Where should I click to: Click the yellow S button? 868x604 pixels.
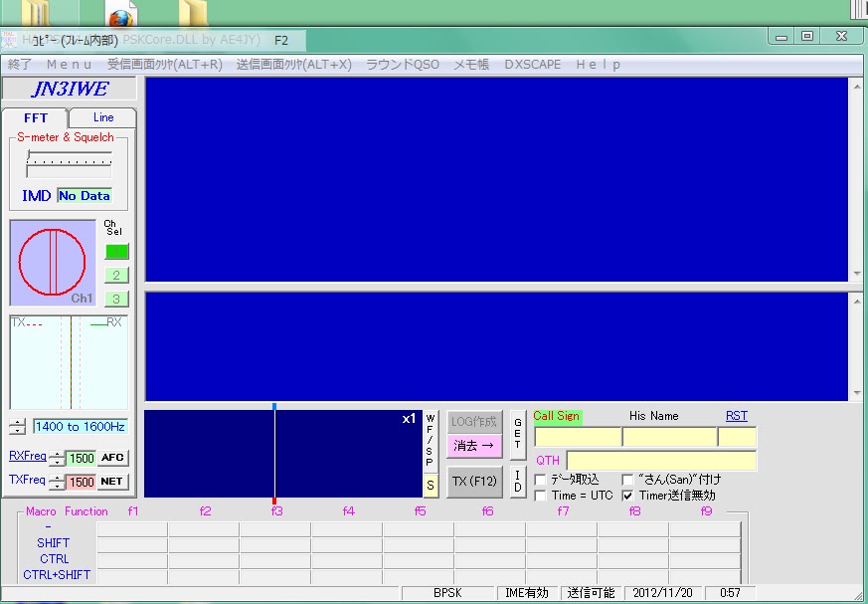pos(431,486)
